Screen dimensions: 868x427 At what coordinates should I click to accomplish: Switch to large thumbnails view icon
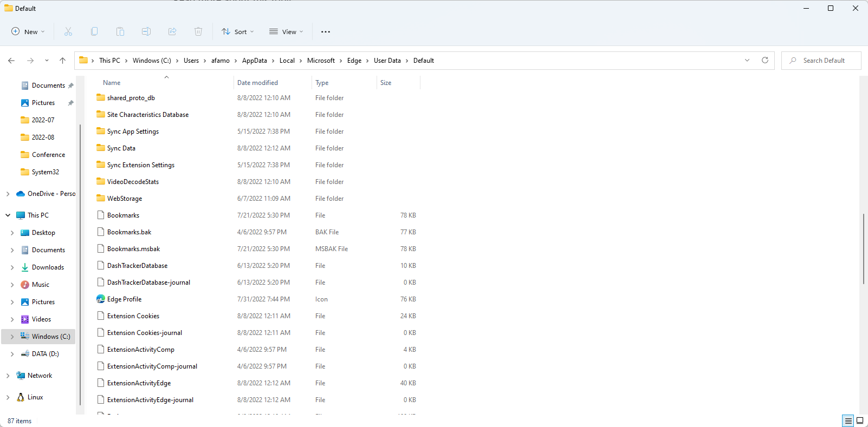pyautogui.click(x=860, y=421)
